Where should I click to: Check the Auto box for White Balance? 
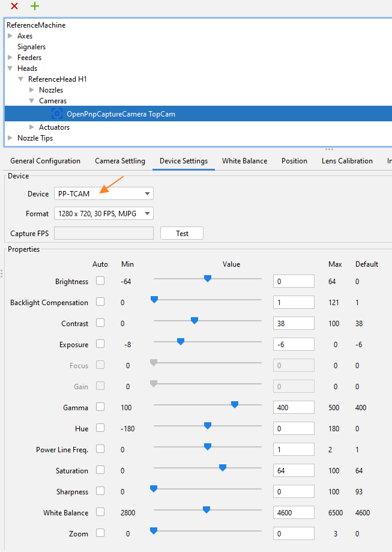point(100,512)
